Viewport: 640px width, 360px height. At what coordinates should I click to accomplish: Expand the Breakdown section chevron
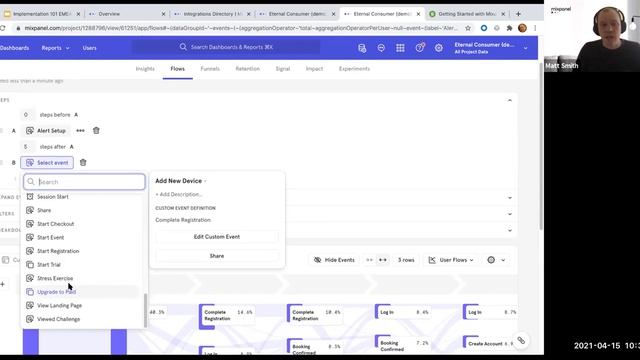point(509,230)
